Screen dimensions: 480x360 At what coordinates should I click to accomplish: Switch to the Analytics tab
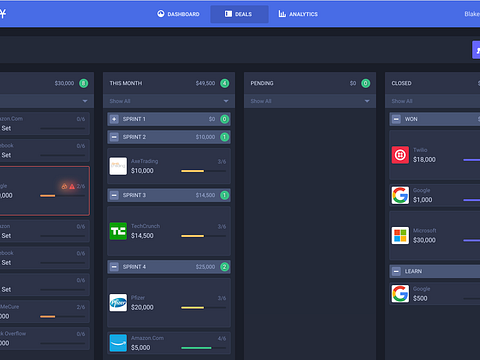click(298, 14)
